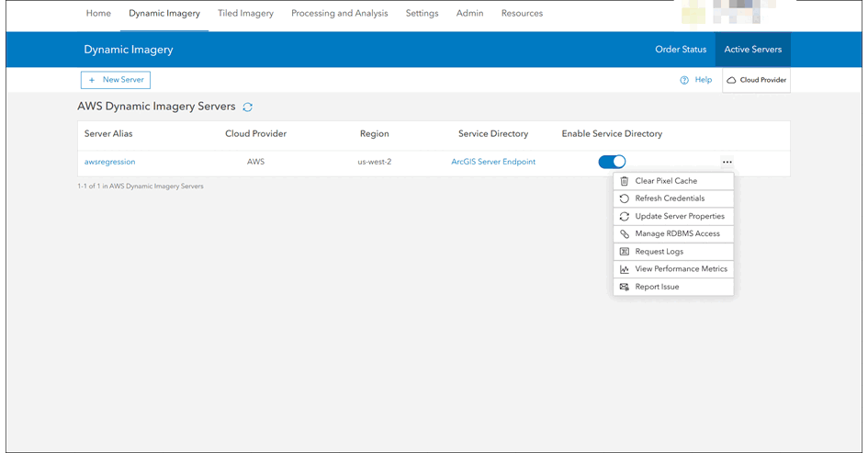Open View Performance Metrics menu entry
This screenshot has width=868, height=453.
click(x=673, y=269)
